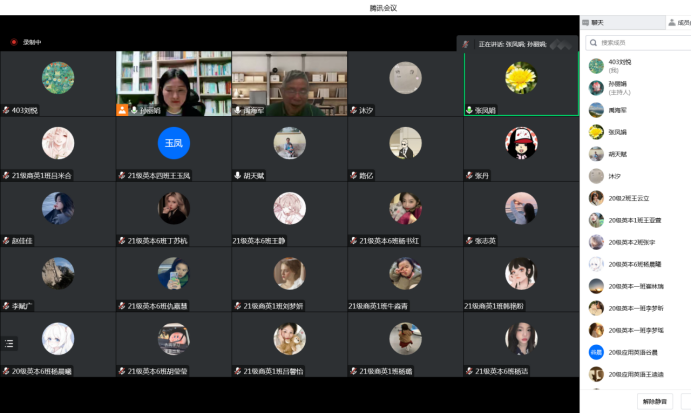Click the microphone icon beside 周海军's name
692x413 pixels.
click(x=237, y=110)
